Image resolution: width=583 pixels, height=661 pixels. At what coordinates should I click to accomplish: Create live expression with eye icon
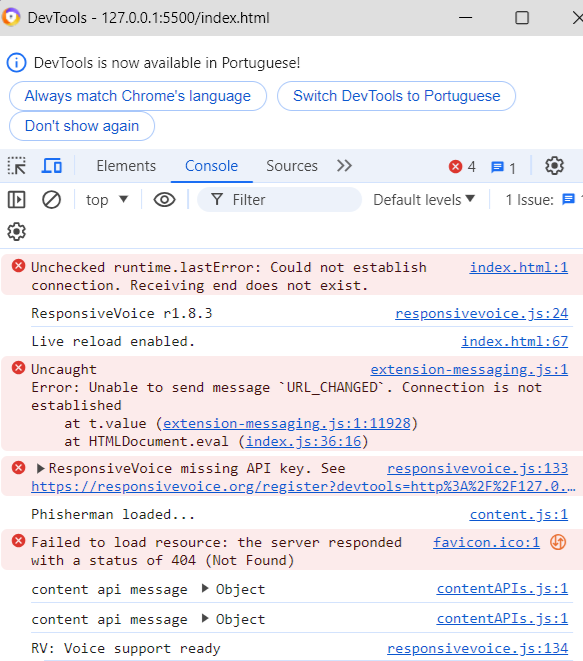point(164,199)
